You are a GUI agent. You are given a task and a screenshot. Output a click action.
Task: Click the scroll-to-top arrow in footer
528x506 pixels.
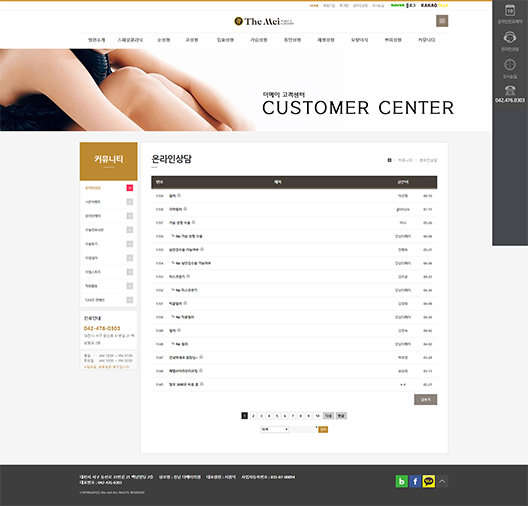click(442, 481)
